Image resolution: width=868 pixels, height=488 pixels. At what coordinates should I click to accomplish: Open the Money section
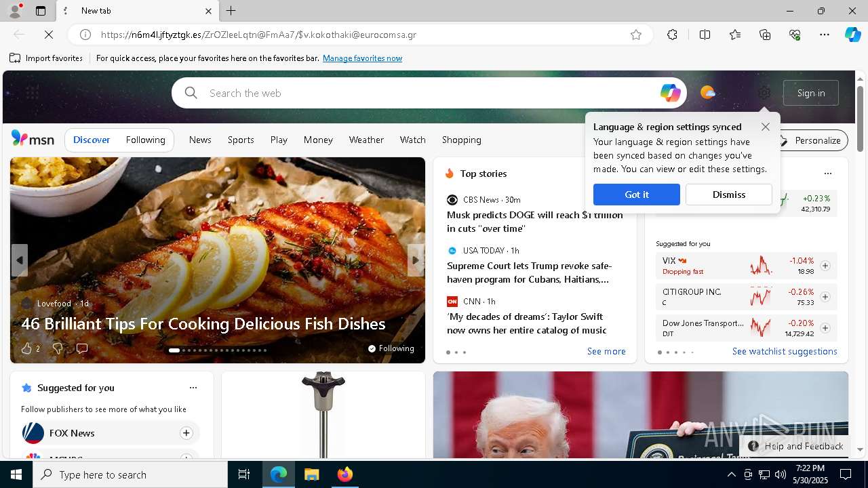318,140
